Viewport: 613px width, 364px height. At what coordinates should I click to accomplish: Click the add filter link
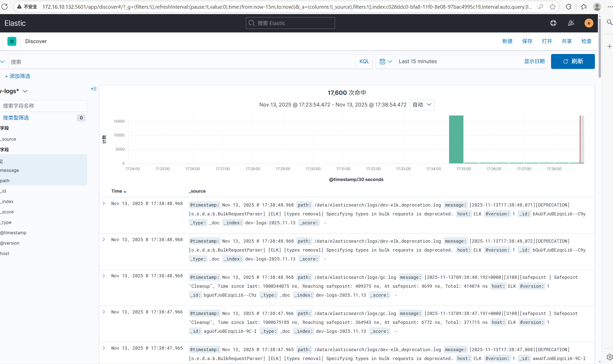tap(18, 76)
